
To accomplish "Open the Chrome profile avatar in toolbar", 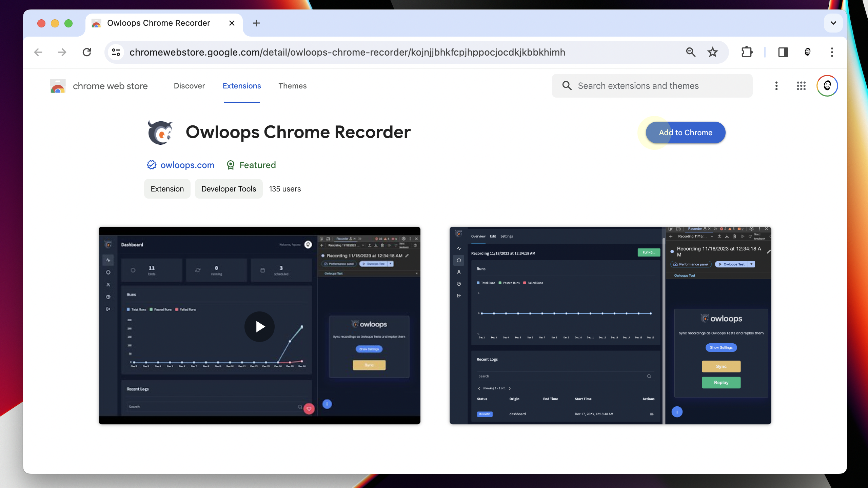I will point(807,52).
